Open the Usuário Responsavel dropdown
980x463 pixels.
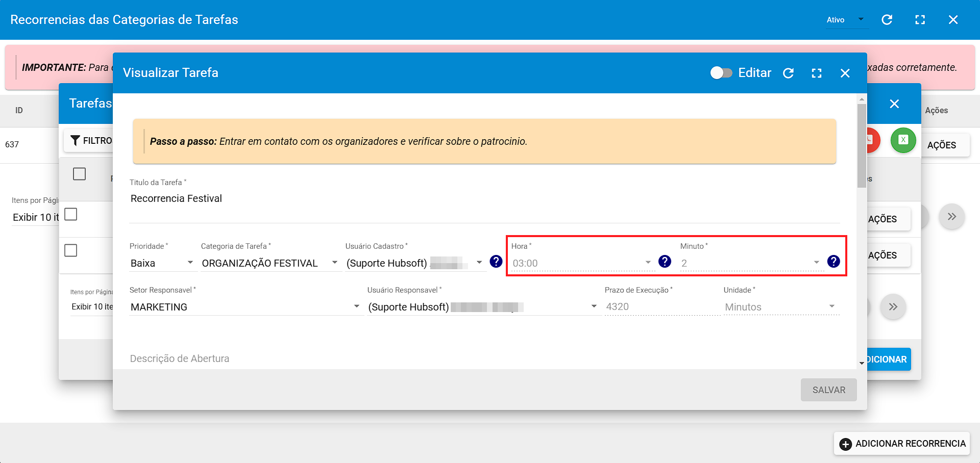coord(483,307)
